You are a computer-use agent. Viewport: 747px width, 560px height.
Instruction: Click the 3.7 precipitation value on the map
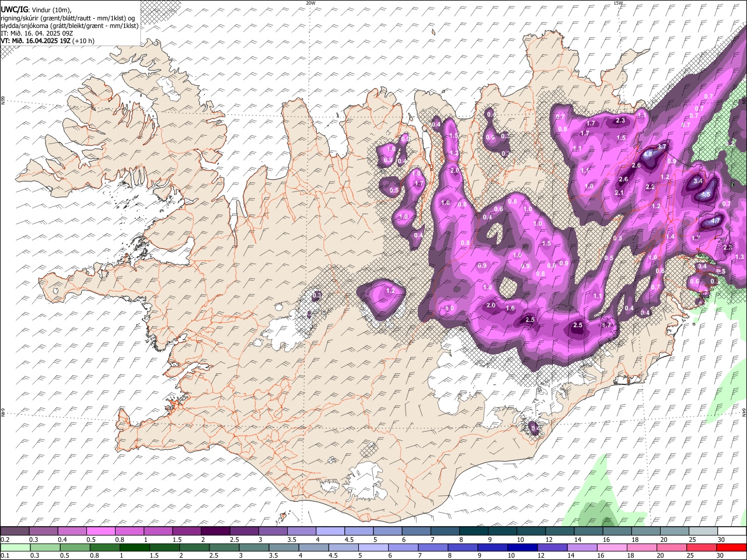[662, 147]
